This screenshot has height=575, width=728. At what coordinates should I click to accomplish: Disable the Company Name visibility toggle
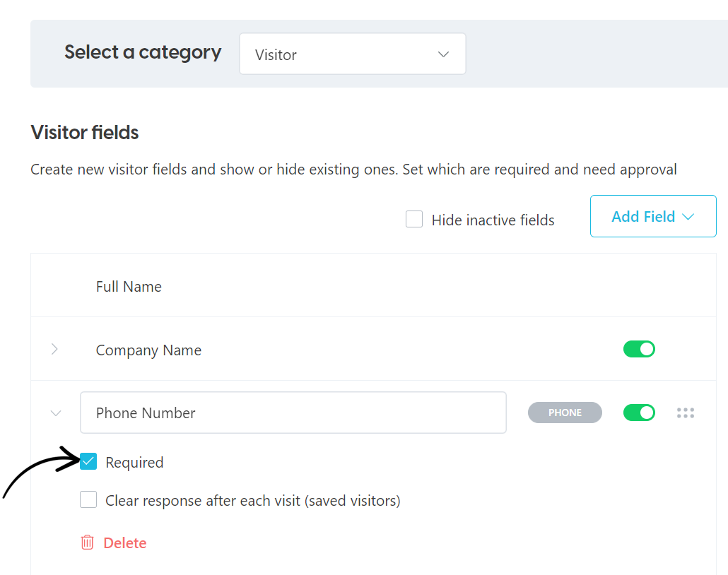[639, 348]
